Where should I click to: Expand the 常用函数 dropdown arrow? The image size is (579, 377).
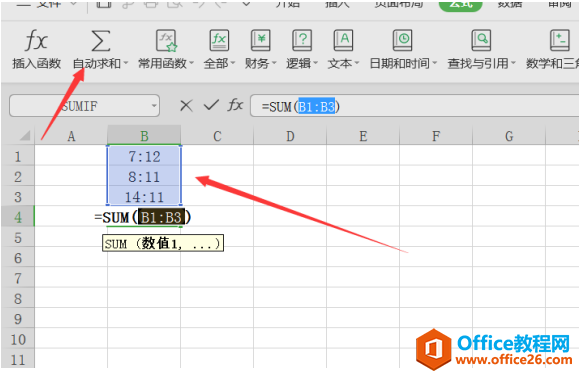click(x=191, y=64)
